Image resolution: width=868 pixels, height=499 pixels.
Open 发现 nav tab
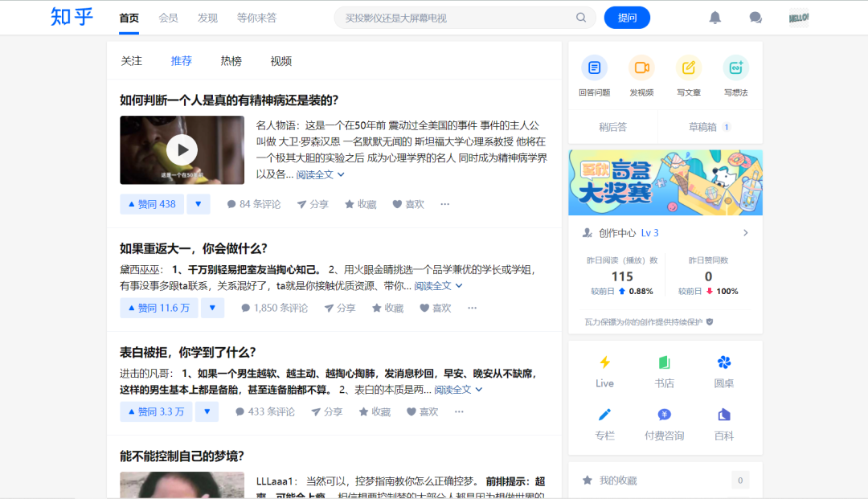[207, 18]
